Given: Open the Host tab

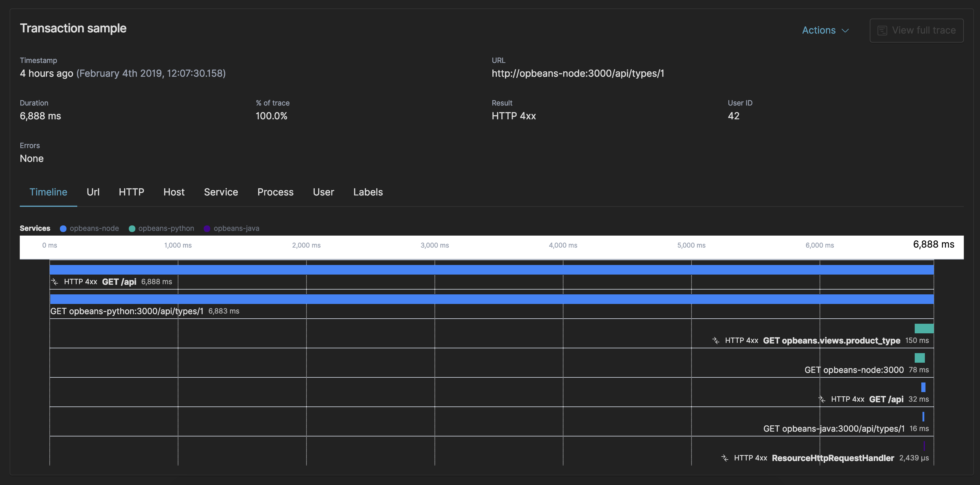Looking at the screenshot, I should (174, 192).
